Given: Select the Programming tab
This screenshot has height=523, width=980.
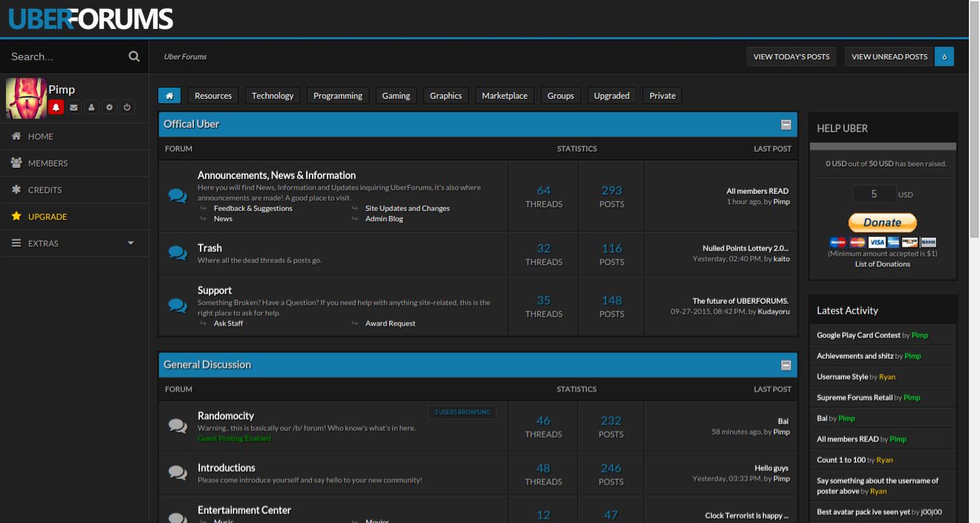Looking at the screenshot, I should click(x=338, y=96).
